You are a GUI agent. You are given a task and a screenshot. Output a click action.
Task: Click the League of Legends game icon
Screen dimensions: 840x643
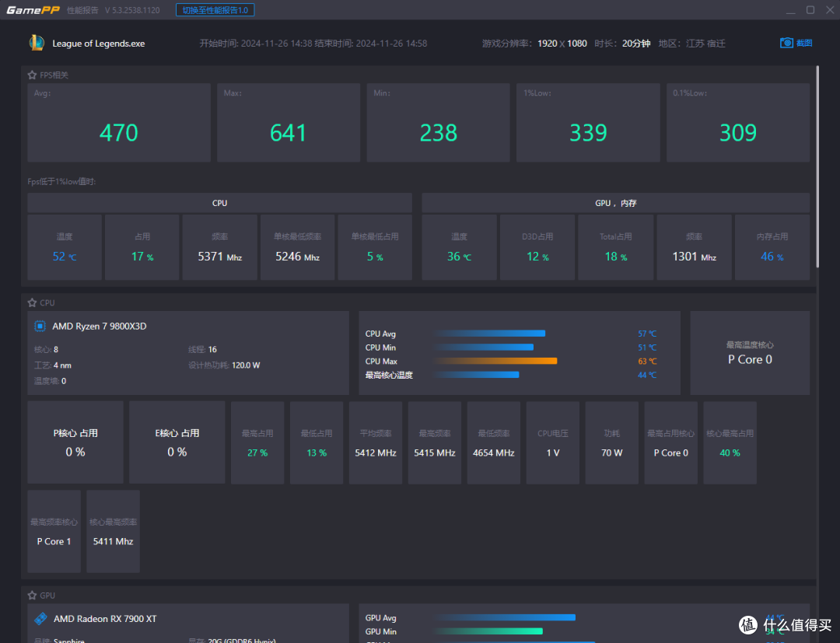pos(37,43)
